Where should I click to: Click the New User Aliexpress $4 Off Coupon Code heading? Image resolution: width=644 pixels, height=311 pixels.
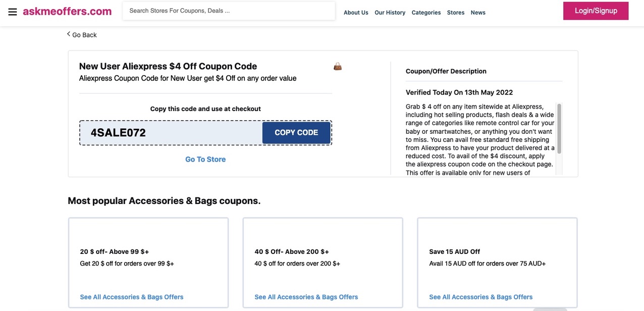(x=168, y=66)
